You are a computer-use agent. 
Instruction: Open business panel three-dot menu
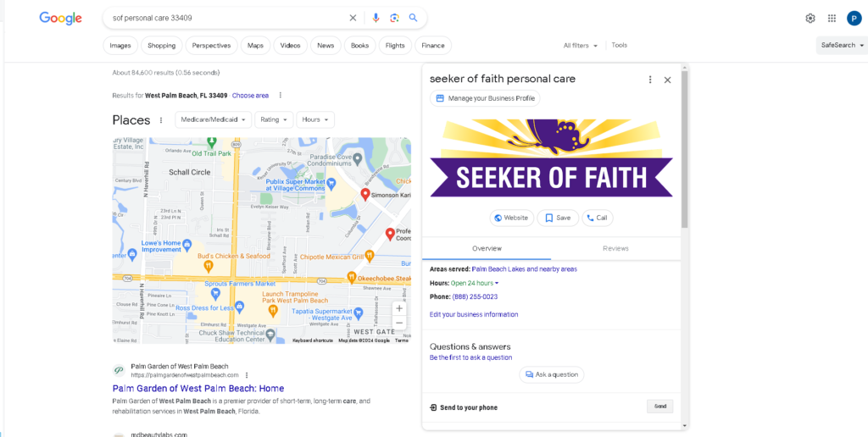coord(650,80)
